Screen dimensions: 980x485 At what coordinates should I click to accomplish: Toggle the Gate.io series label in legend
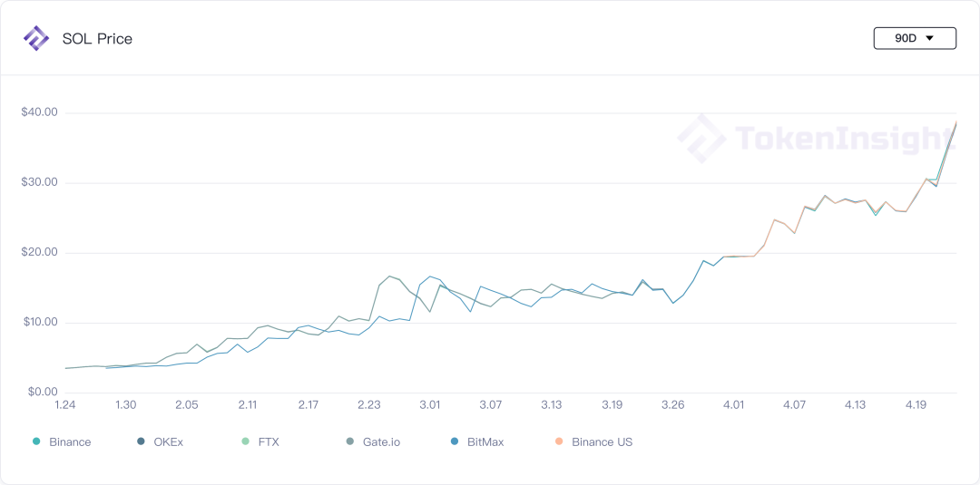click(x=381, y=442)
